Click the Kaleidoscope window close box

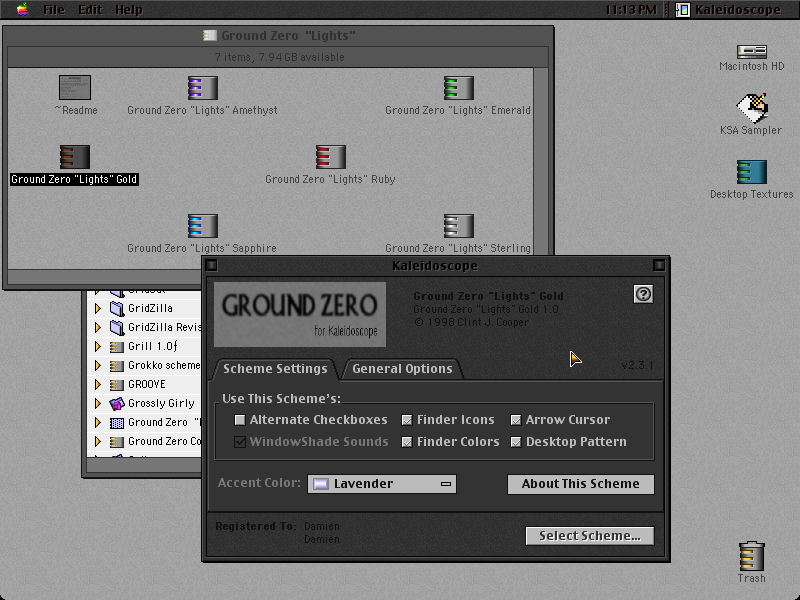point(212,265)
